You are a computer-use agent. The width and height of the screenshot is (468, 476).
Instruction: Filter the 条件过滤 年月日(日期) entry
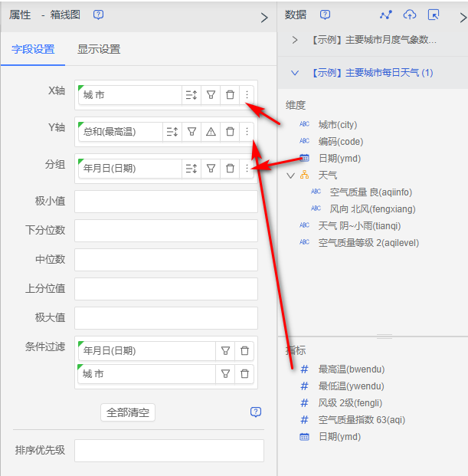click(226, 351)
